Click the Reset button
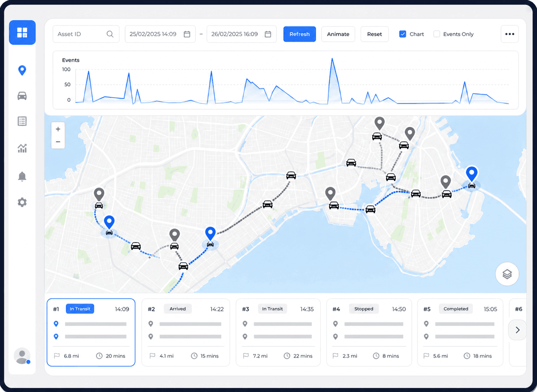Image resolution: width=537 pixels, height=392 pixels. (x=374, y=34)
